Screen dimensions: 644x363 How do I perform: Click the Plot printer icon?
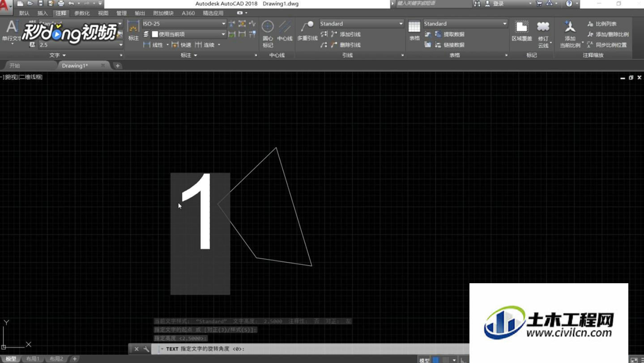(61, 4)
